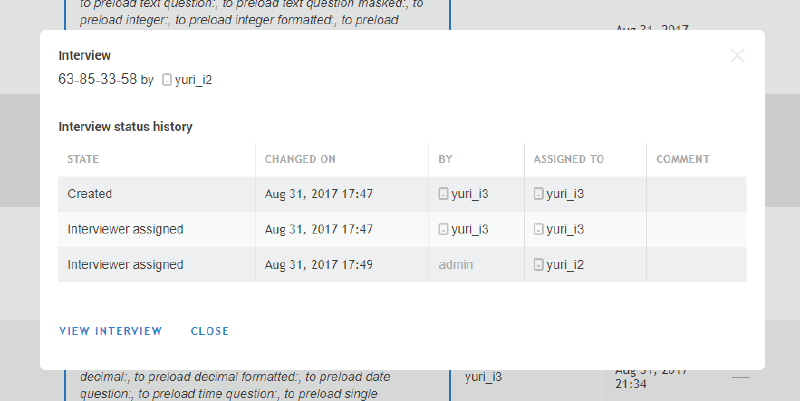Click BY user icon in 17:47 Interviewer assigned row
This screenshot has width=800, height=401.
point(443,229)
